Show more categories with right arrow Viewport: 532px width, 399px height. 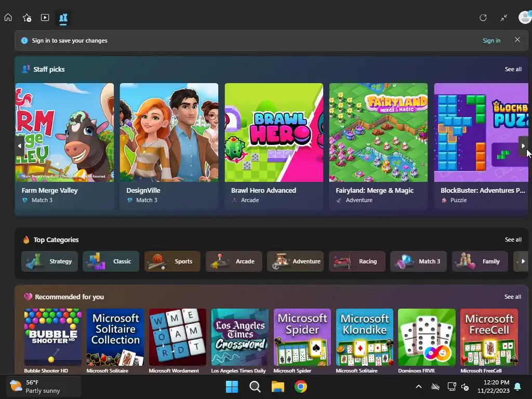pos(523,261)
